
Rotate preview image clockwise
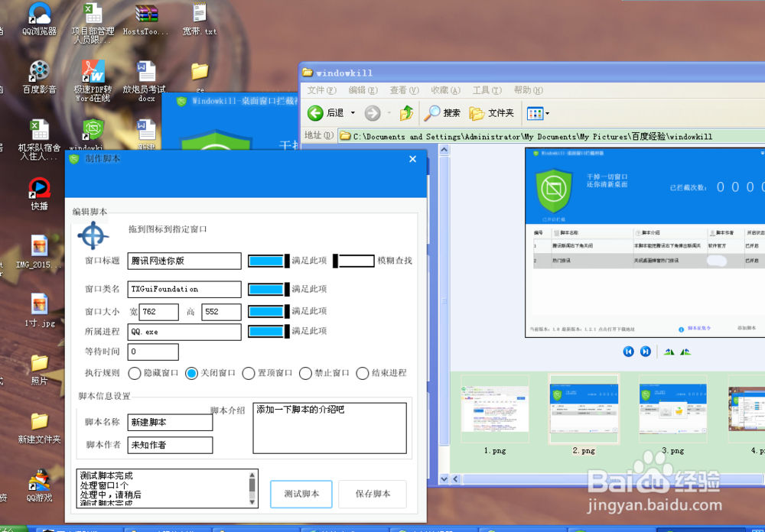pyautogui.click(x=669, y=352)
